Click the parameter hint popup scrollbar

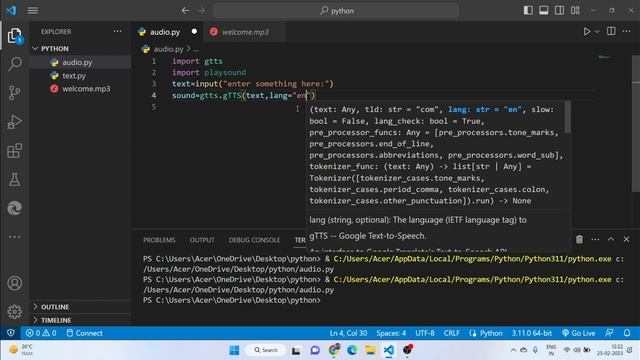click(567, 118)
